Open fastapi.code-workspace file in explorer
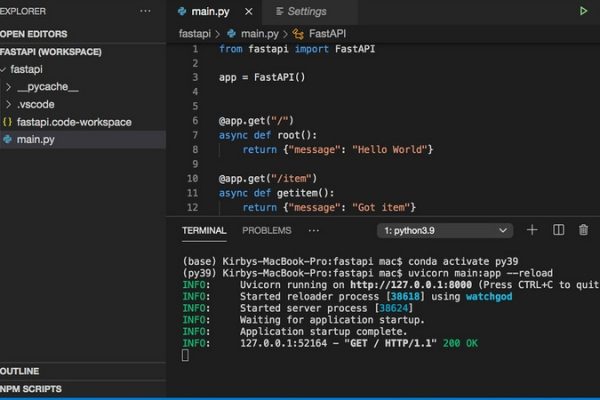 click(x=83, y=122)
